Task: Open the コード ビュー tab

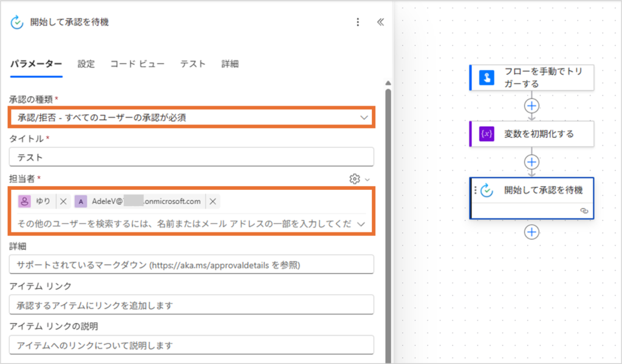Action: [x=137, y=64]
